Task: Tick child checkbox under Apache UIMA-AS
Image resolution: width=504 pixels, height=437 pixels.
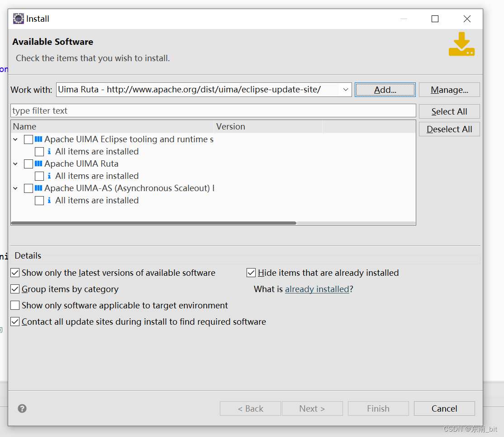Action: 39,201
